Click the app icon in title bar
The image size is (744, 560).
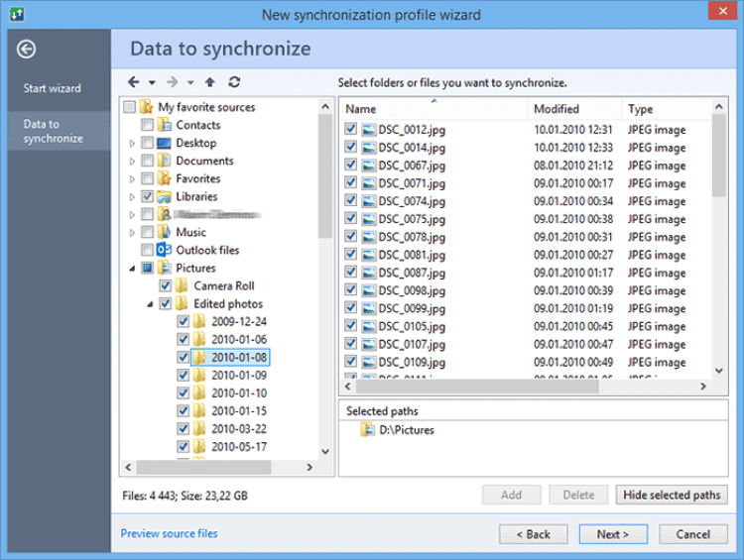tap(17, 14)
